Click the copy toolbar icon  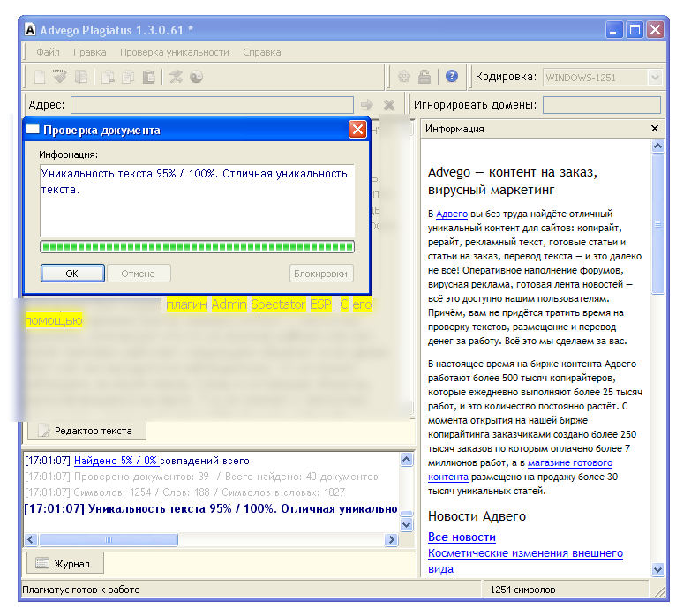point(128,77)
